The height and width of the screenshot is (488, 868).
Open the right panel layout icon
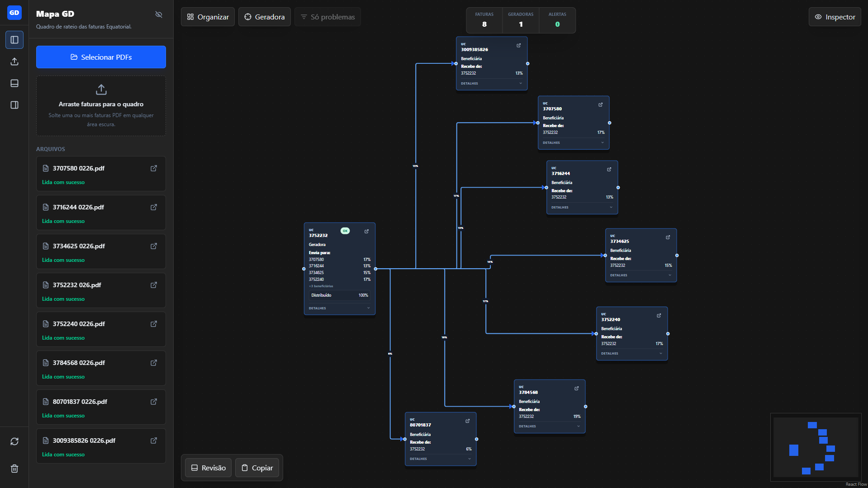pyautogui.click(x=14, y=105)
